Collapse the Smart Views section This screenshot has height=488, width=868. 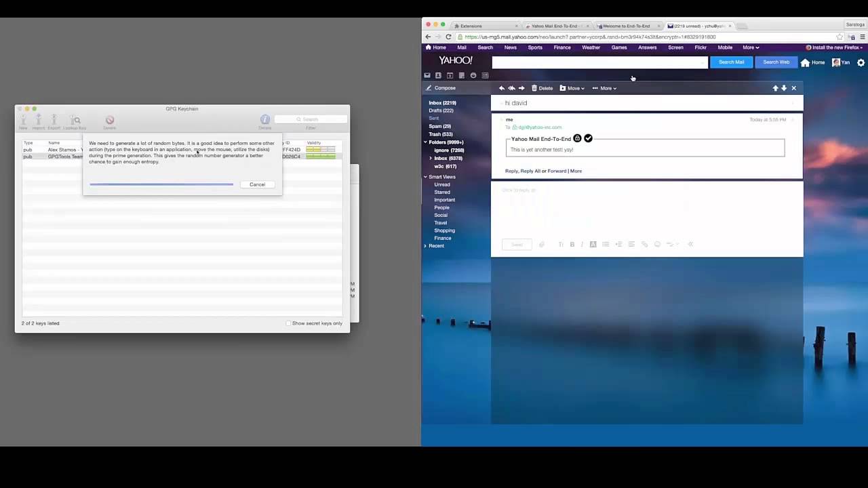point(426,177)
